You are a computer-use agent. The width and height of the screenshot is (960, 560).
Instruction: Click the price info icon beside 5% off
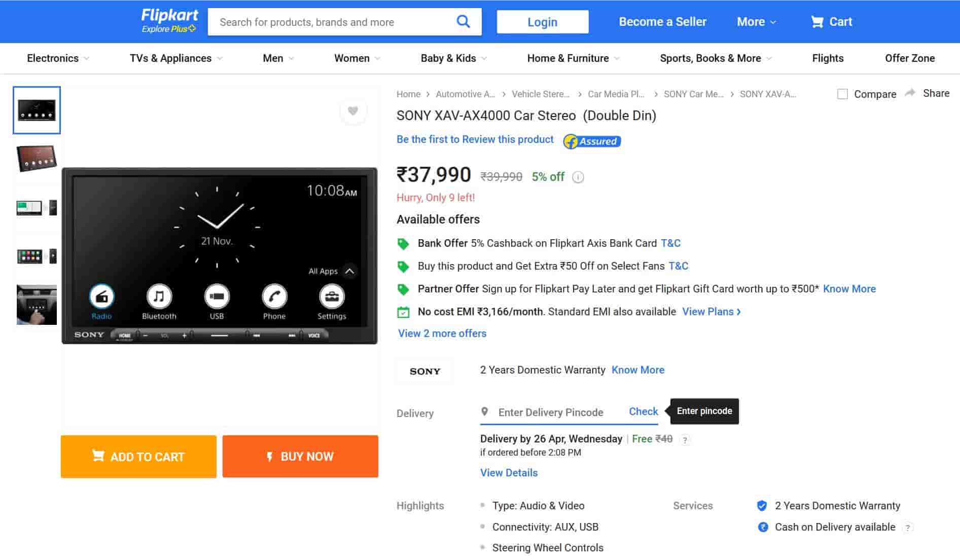[578, 177]
